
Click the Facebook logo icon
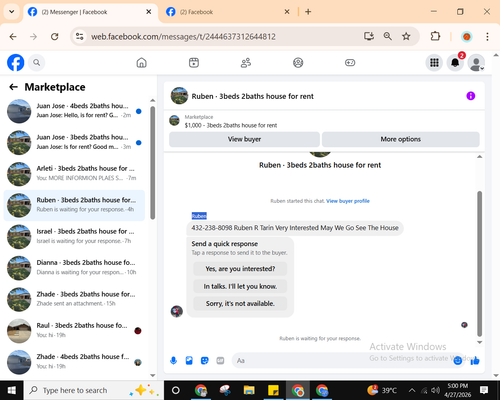(16, 62)
